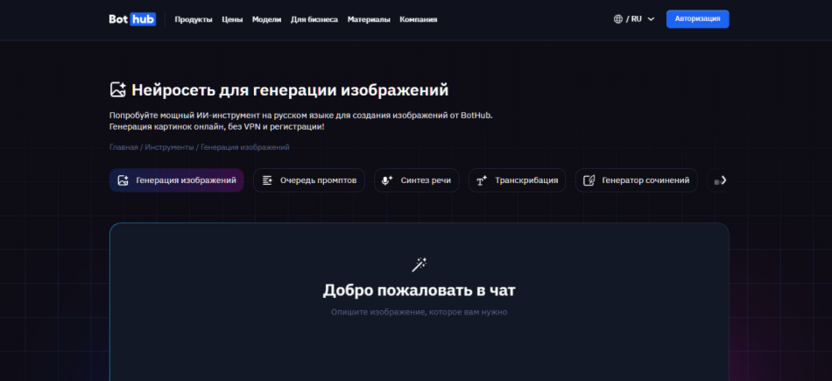The image size is (832, 381).
Task: Follow the Инструменты breadcrumb link
Action: (169, 148)
